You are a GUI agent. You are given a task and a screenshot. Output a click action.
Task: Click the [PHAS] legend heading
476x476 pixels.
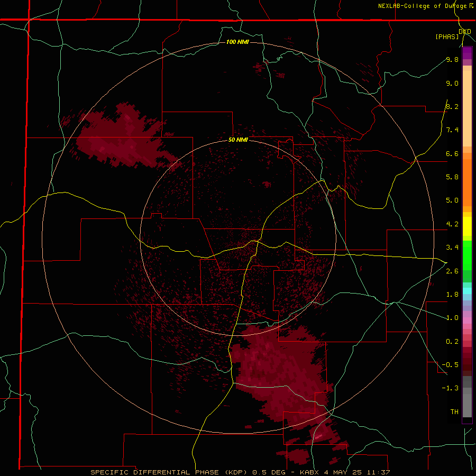(447, 37)
